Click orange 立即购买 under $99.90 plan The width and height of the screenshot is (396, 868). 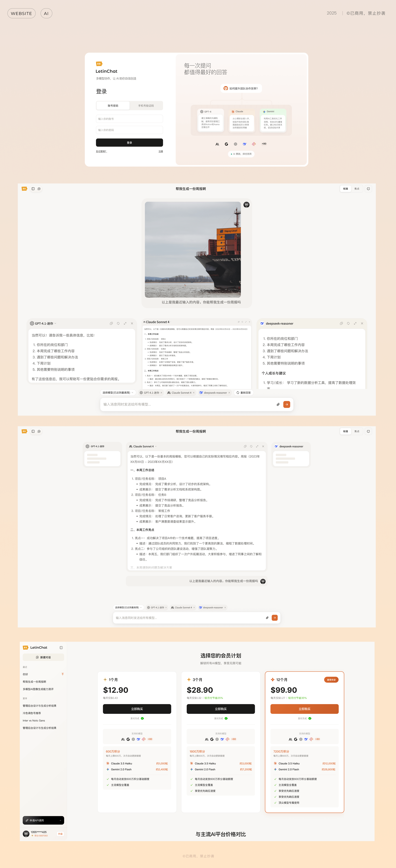305,709
